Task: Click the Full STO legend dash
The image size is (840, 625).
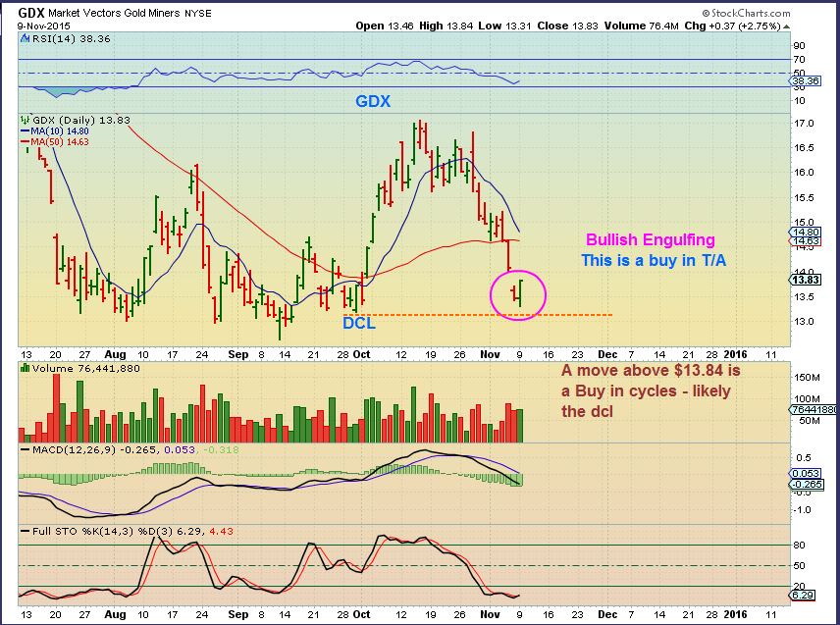Action: click(x=25, y=531)
